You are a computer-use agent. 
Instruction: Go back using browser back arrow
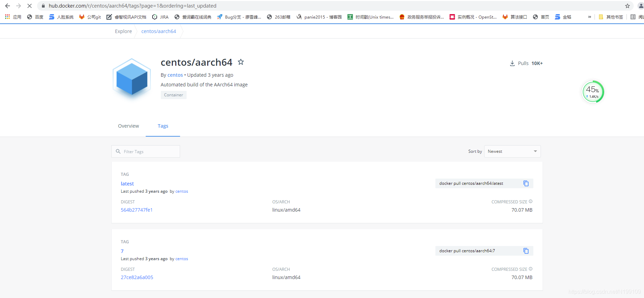click(x=8, y=6)
